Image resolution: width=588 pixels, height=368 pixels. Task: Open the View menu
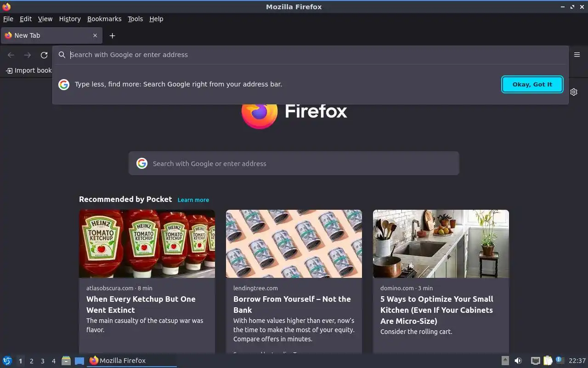[x=45, y=19]
